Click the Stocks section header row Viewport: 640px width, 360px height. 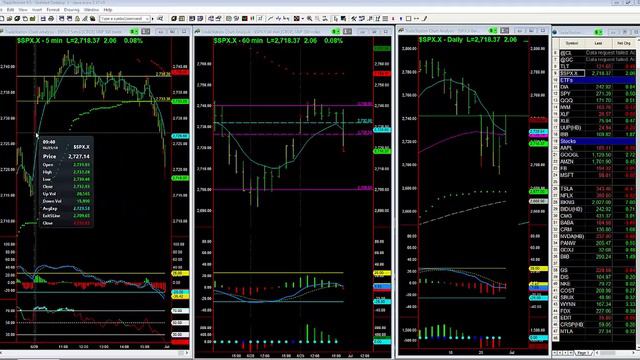click(597, 141)
